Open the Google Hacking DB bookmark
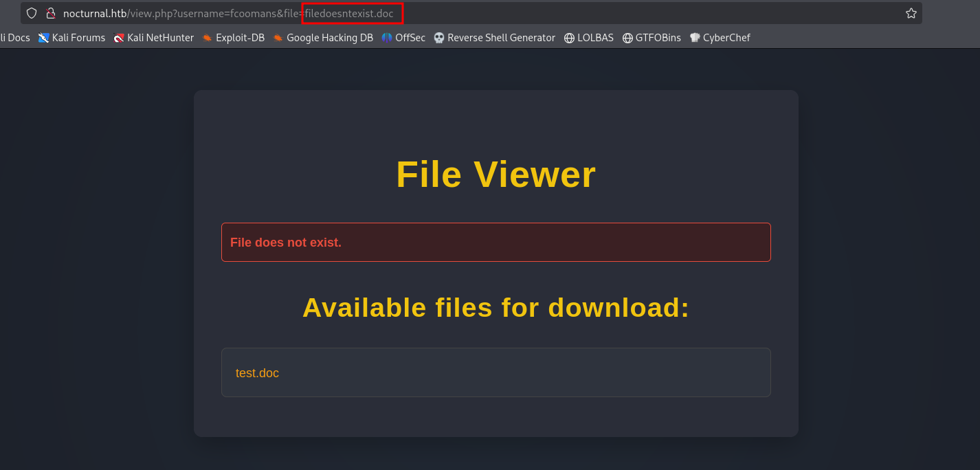The width and height of the screenshot is (980, 470). pos(323,38)
